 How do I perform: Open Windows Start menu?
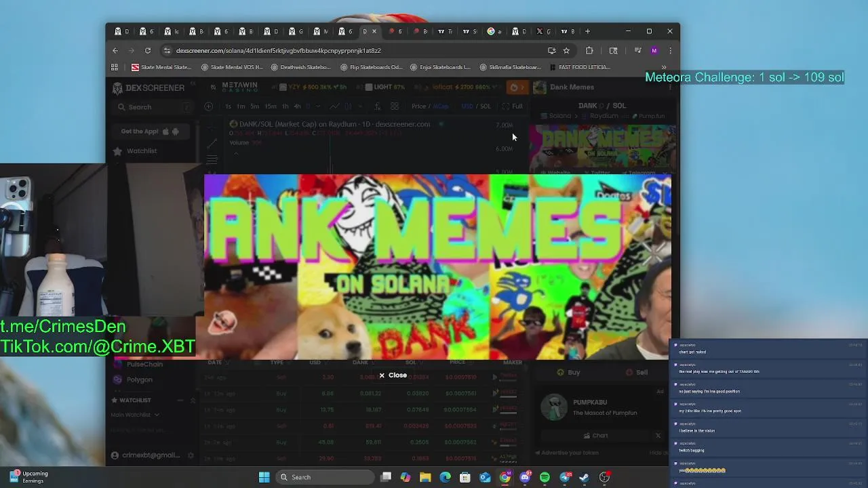[x=264, y=477]
